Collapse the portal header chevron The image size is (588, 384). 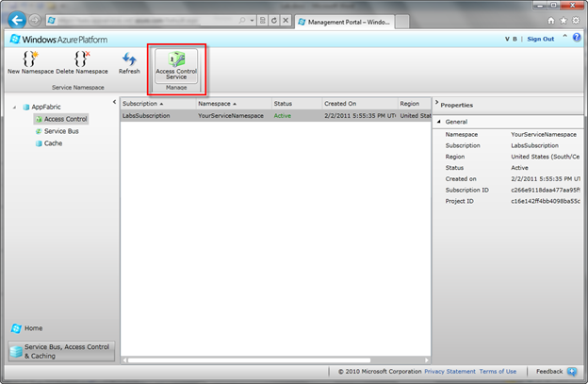(564, 36)
